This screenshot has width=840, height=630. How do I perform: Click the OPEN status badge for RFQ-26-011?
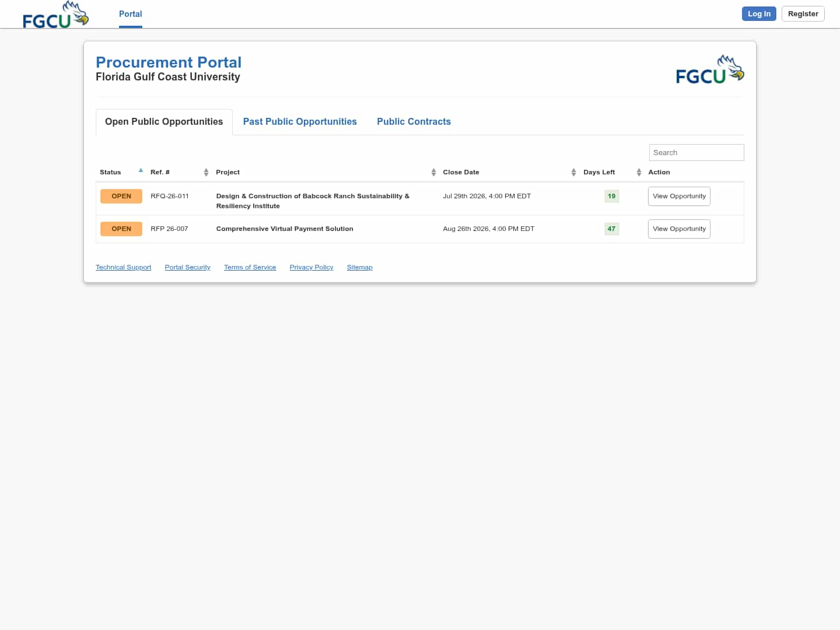(x=121, y=196)
